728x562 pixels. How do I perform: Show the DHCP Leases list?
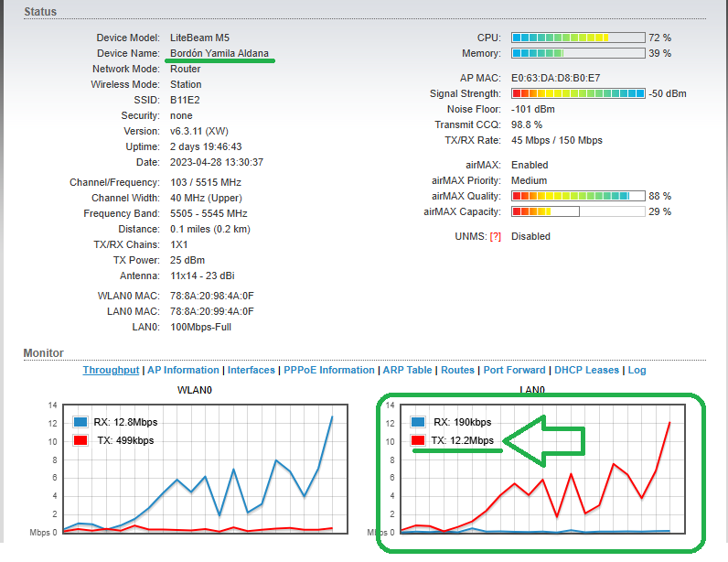tap(586, 370)
